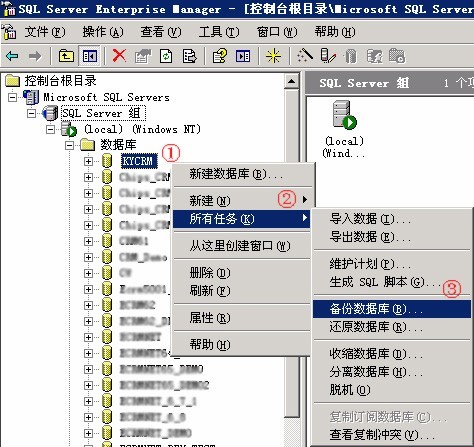Open the 帮助(H) menu in menu bar

[335, 32]
